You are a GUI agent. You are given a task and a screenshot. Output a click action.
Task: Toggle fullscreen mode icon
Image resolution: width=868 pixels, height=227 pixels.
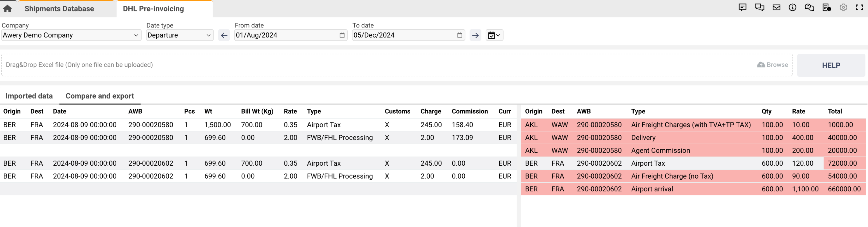pos(860,8)
